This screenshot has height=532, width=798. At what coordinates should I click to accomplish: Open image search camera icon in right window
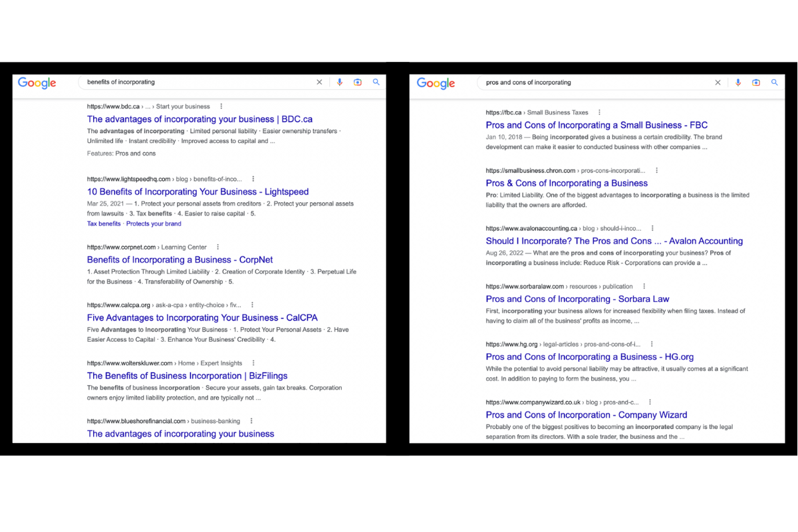tap(756, 82)
